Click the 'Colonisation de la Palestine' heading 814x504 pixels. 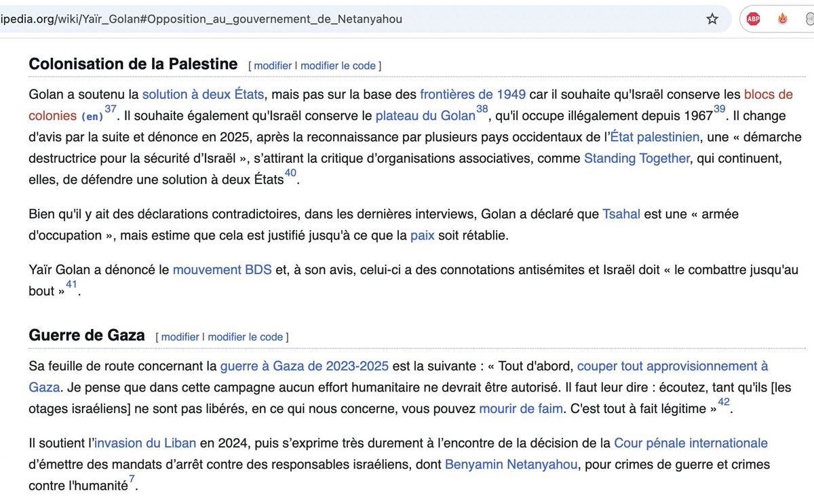(133, 64)
